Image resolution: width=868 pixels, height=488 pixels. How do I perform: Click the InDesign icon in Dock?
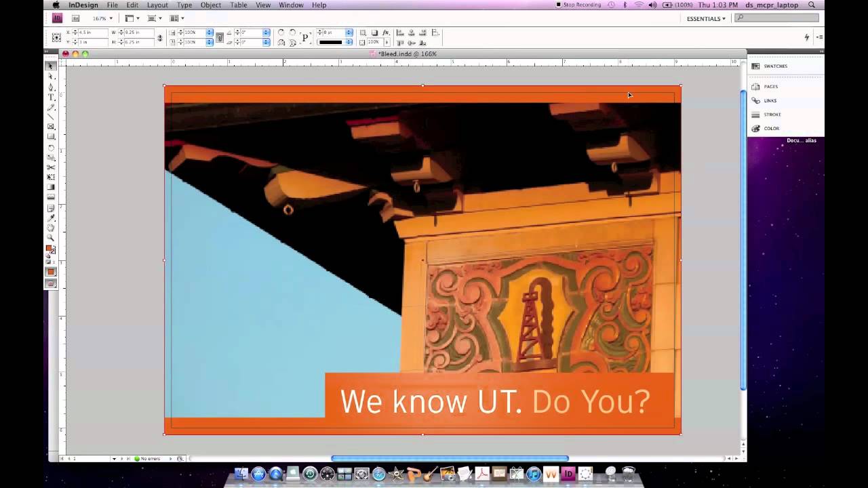click(x=568, y=474)
